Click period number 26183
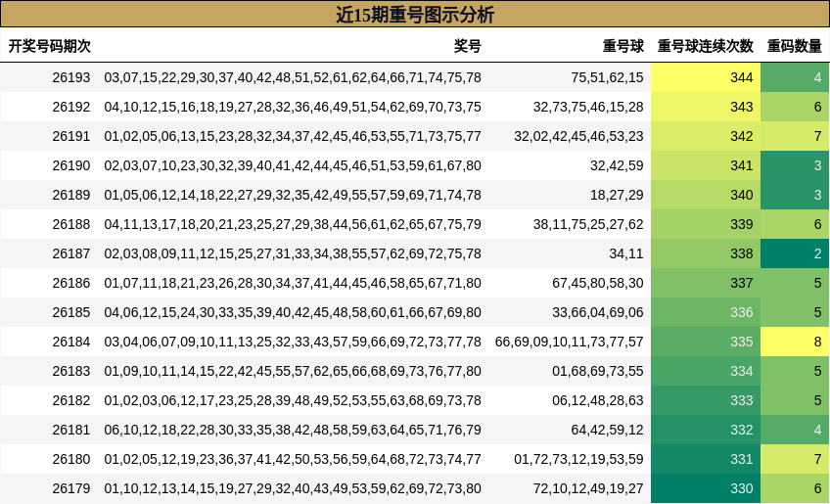 [x=71, y=371]
